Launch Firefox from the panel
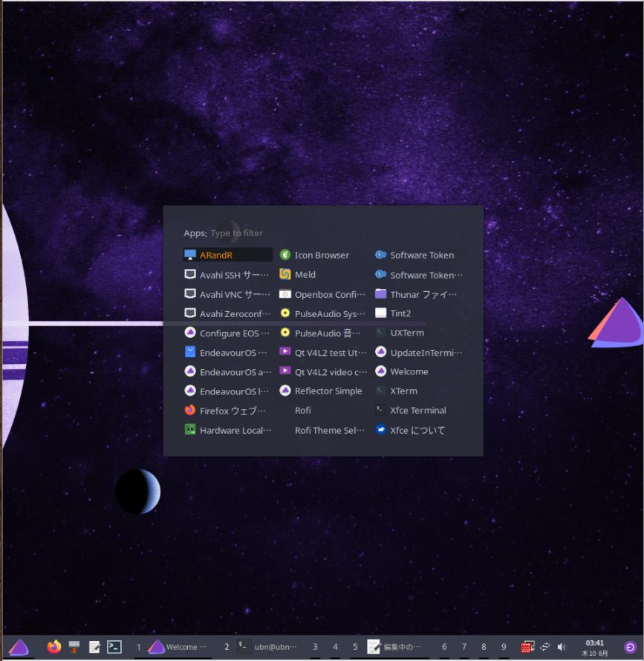Viewport: 644px width, 661px height. pos(54,647)
